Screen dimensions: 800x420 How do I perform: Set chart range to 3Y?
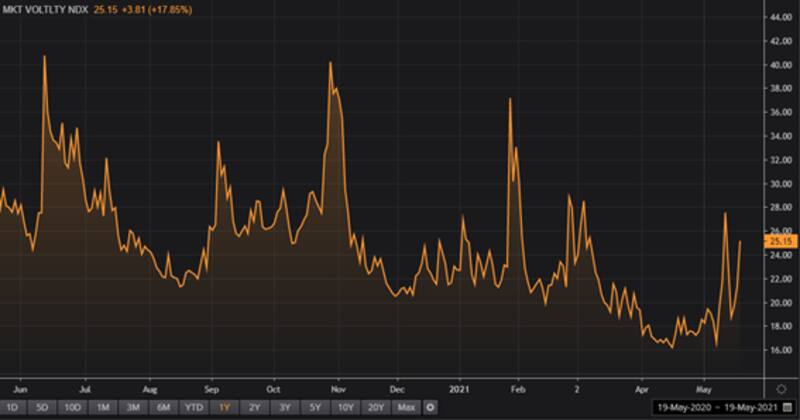click(288, 407)
